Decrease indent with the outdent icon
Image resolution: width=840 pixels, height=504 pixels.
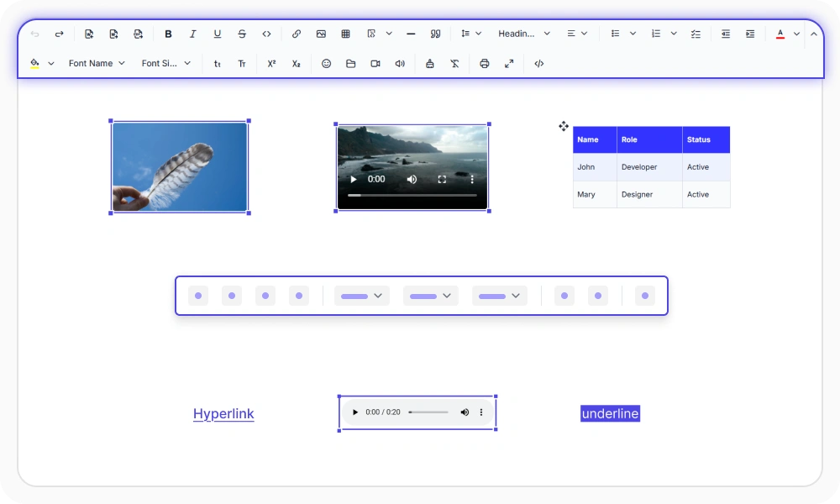coord(726,34)
